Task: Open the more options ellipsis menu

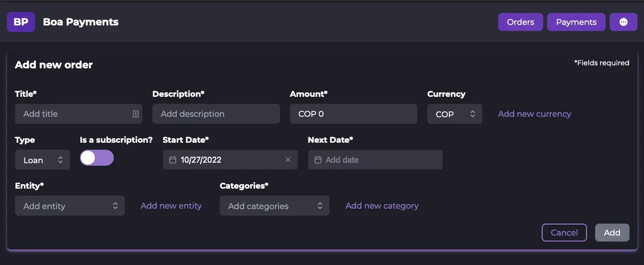Action: pos(623,22)
